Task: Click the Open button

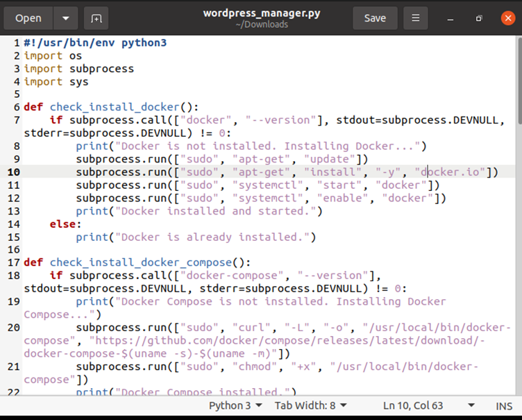Action: click(x=28, y=18)
